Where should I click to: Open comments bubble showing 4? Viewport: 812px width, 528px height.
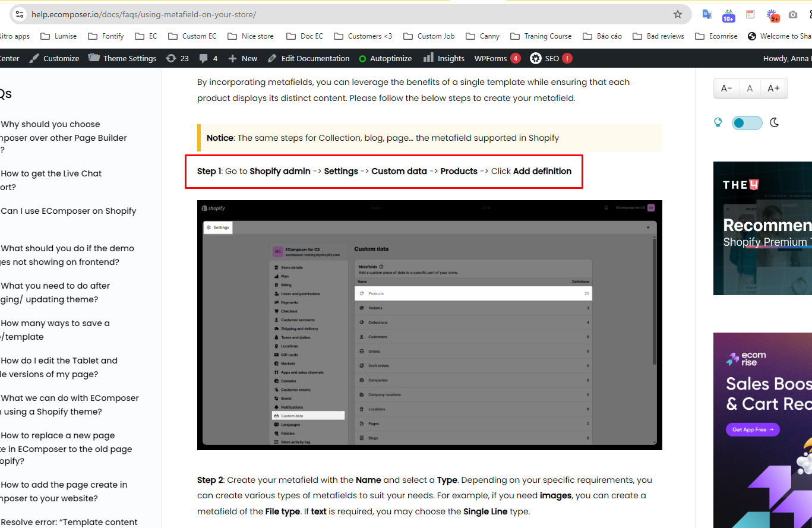(208, 58)
